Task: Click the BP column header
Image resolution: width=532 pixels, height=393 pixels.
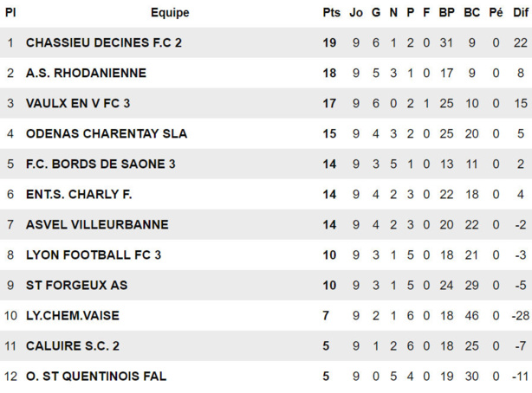Action: point(446,12)
